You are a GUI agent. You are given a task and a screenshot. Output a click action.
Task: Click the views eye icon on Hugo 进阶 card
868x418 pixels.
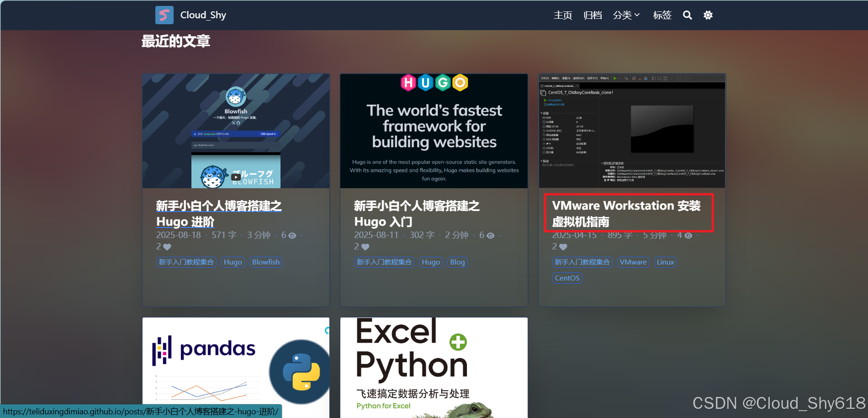click(292, 236)
